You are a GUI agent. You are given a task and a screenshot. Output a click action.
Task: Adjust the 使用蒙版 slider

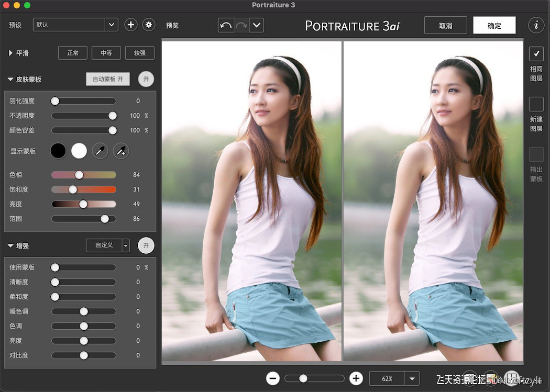[x=83, y=267]
